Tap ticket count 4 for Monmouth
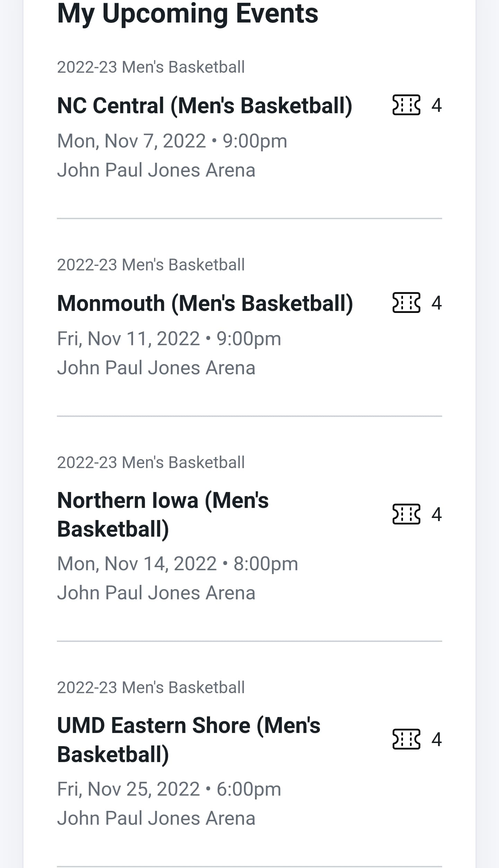The image size is (499, 868). point(437,303)
